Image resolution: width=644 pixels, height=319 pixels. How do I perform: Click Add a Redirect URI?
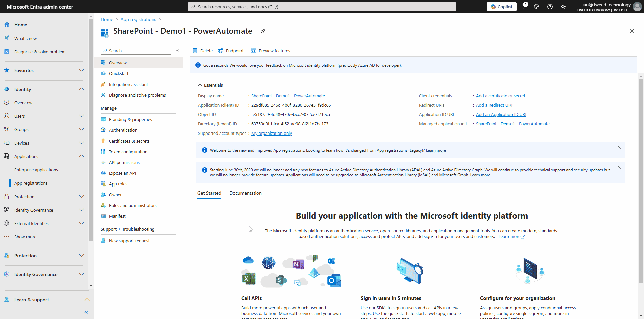click(494, 105)
